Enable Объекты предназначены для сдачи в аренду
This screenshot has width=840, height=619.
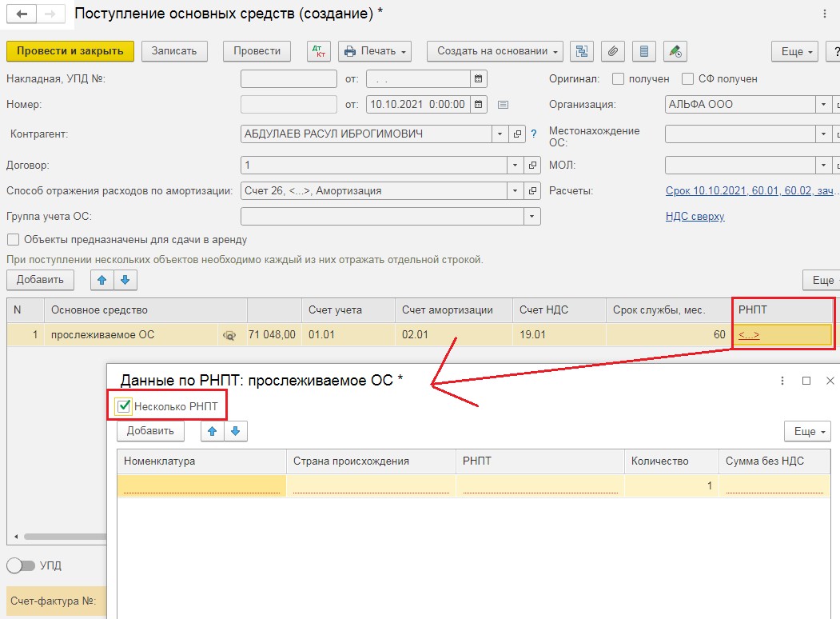click(x=13, y=240)
